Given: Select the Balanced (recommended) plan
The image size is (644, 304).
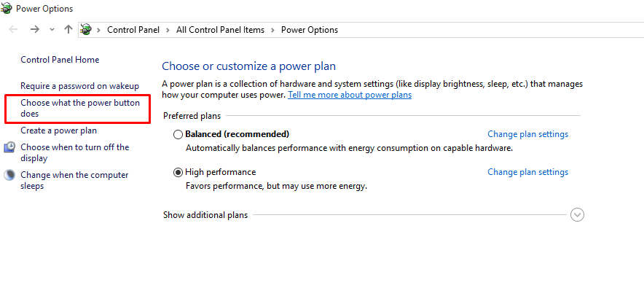Looking at the screenshot, I should tap(178, 134).
